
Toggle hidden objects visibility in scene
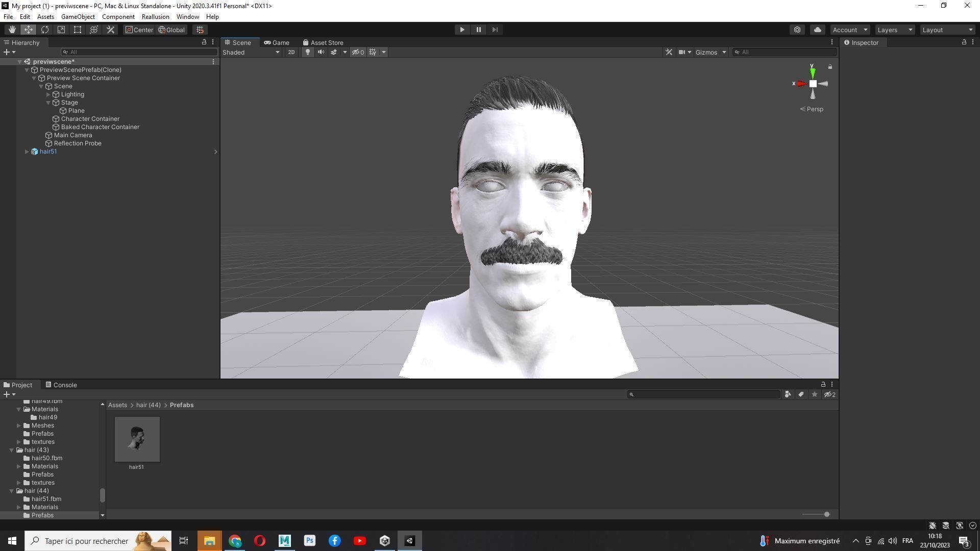pos(357,52)
